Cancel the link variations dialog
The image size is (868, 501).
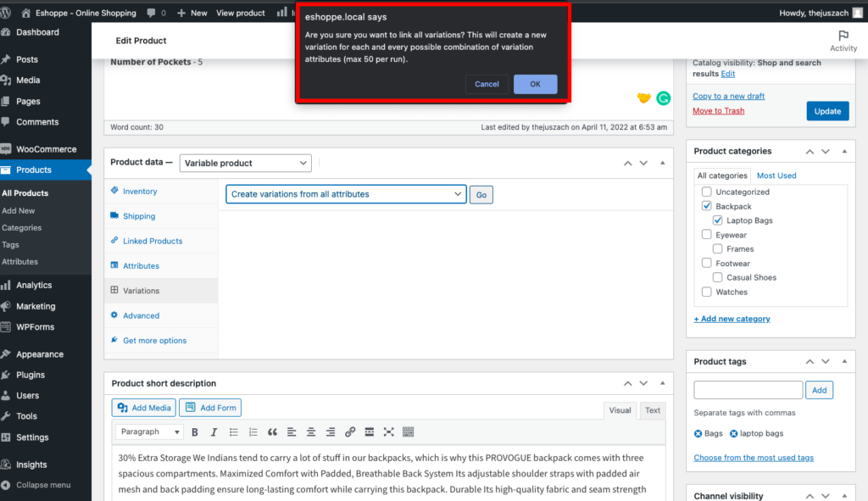point(487,84)
